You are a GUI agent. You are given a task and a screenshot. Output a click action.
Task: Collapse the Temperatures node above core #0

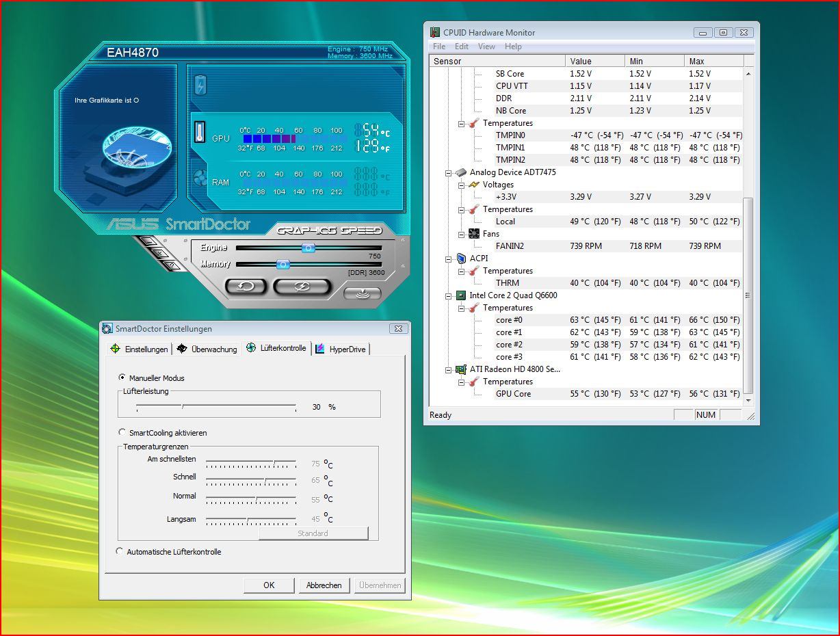(462, 308)
